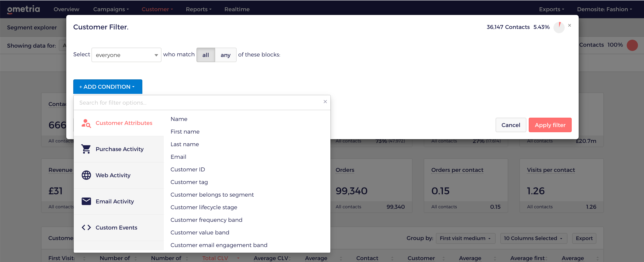This screenshot has height=262, width=644.
Task: Click the Segment explorer heading
Action: (x=32, y=28)
